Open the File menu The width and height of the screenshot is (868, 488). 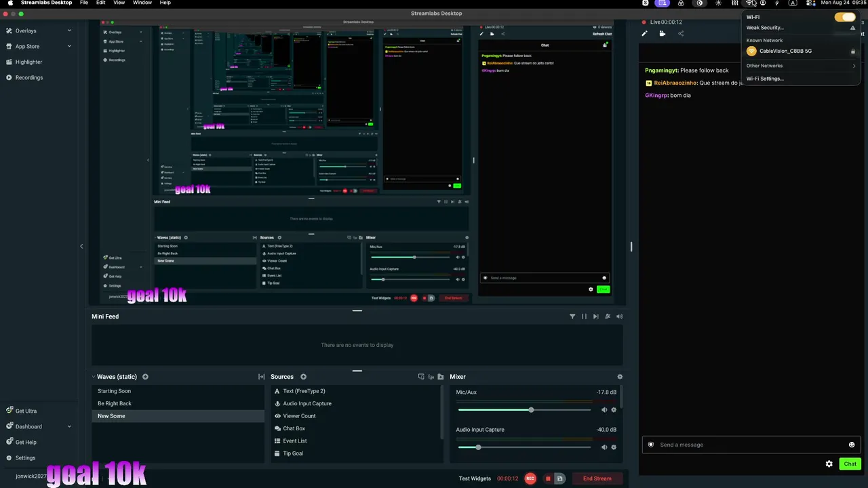click(83, 3)
